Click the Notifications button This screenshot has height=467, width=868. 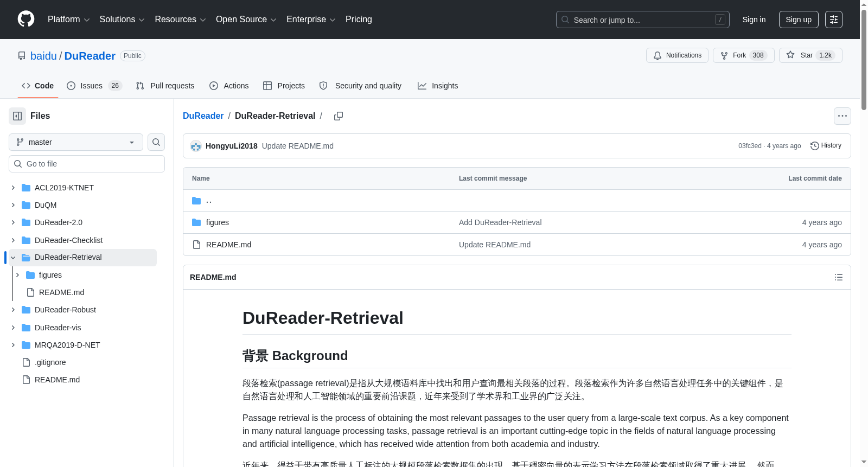(x=677, y=55)
